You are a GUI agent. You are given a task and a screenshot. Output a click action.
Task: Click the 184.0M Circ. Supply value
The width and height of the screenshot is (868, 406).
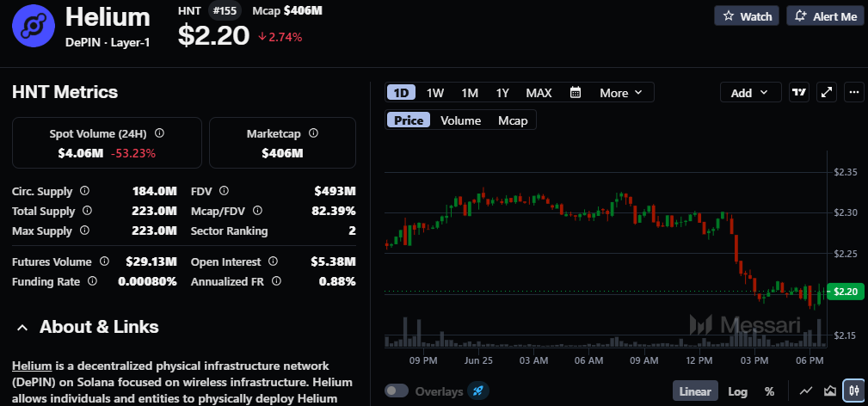[x=155, y=191]
